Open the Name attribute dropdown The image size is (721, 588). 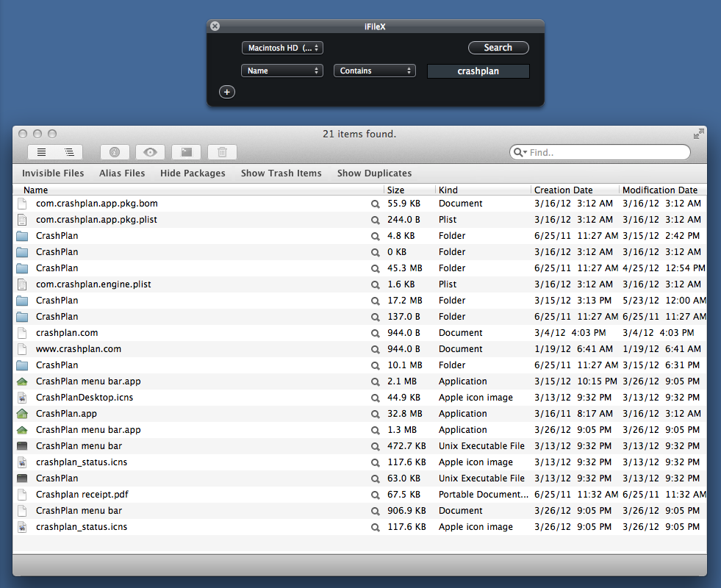click(x=282, y=71)
